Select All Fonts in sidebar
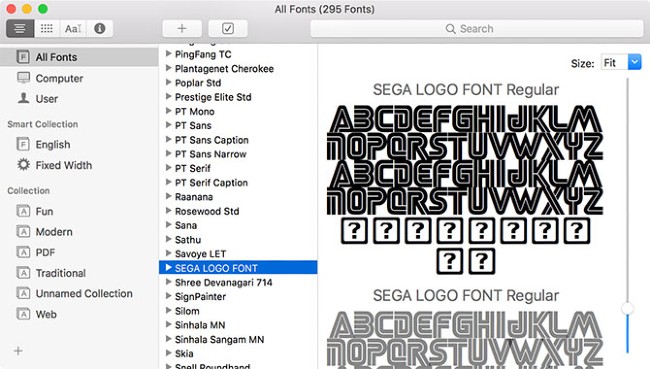 click(79, 57)
